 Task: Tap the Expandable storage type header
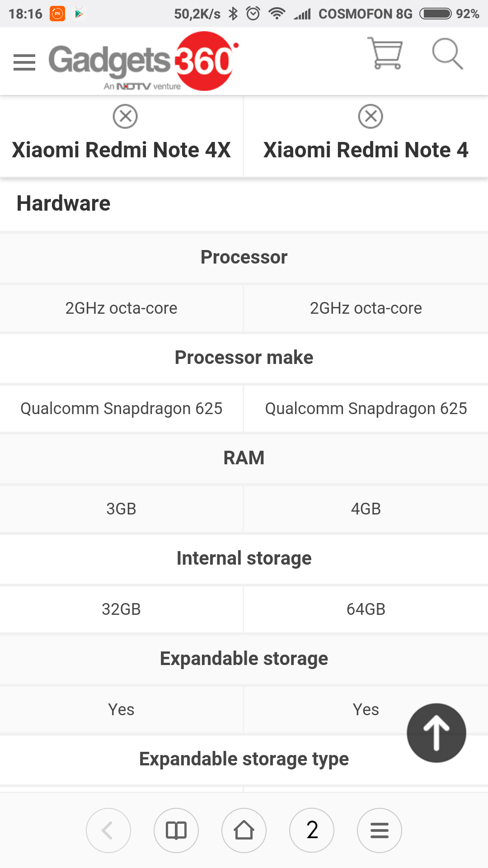(244, 759)
